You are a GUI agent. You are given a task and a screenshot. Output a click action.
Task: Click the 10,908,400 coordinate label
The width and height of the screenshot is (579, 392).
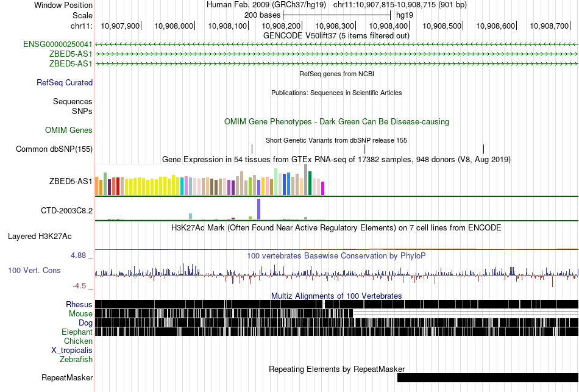coord(388,26)
